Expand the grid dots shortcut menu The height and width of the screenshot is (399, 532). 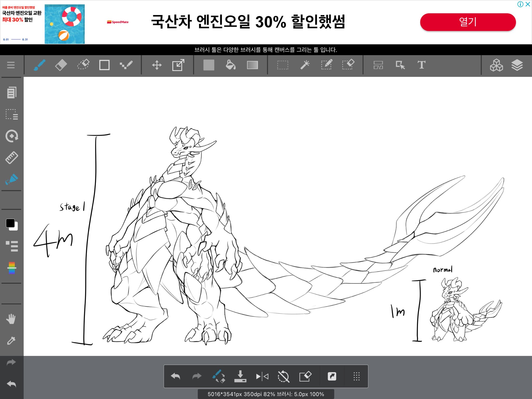click(356, 376)
